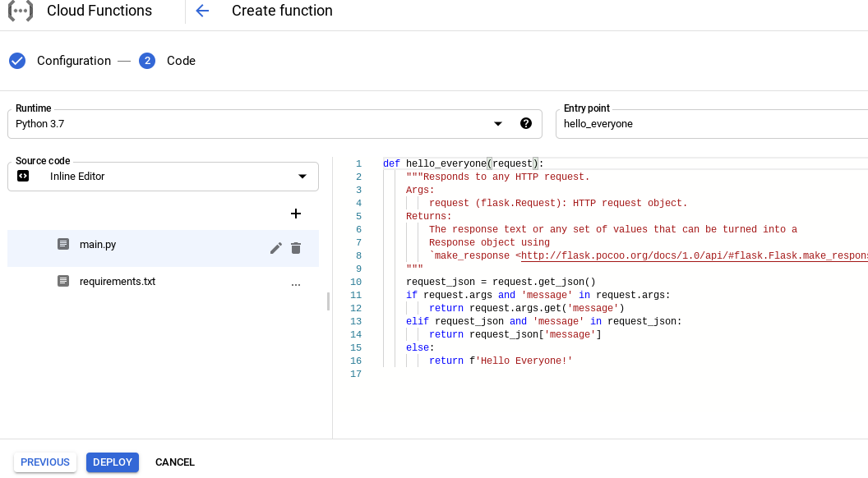
Task: Go back using the left arrow
Action: (202, 11)
